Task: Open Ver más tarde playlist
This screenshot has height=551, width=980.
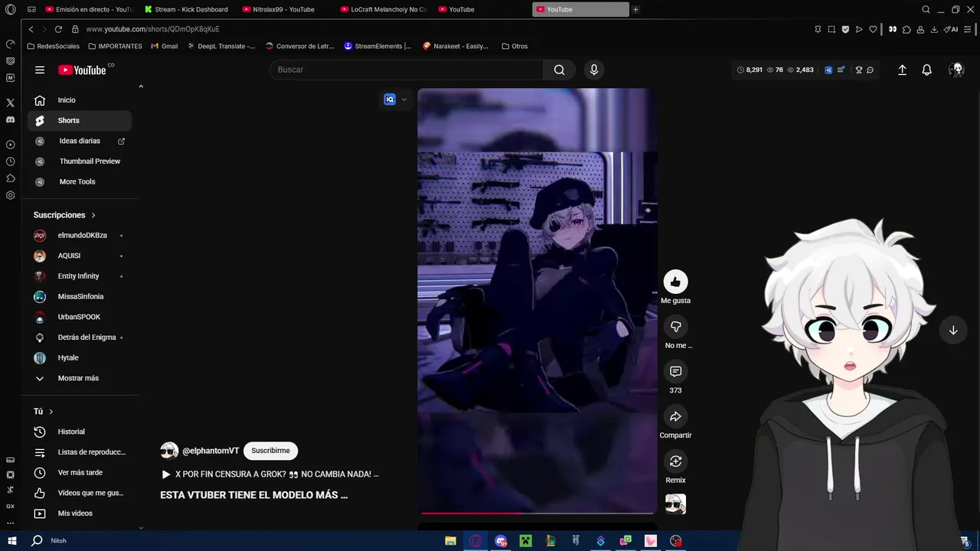Action: (x=80, y=473)
